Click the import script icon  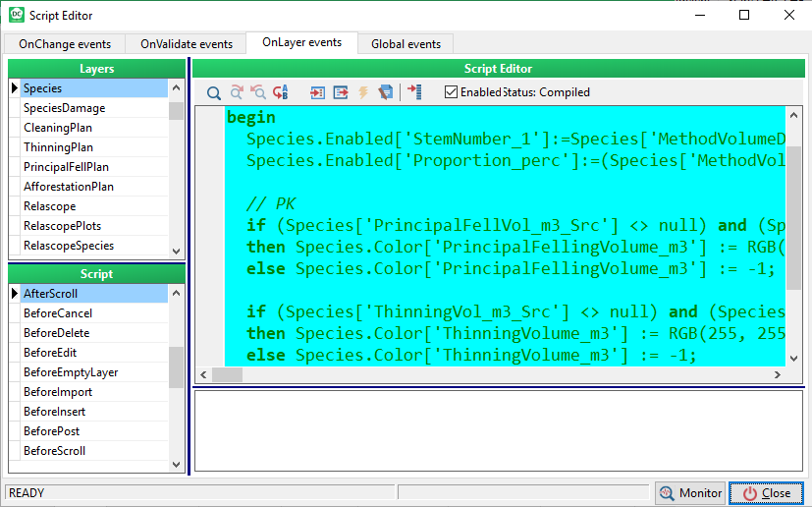[x=317, y=92]
